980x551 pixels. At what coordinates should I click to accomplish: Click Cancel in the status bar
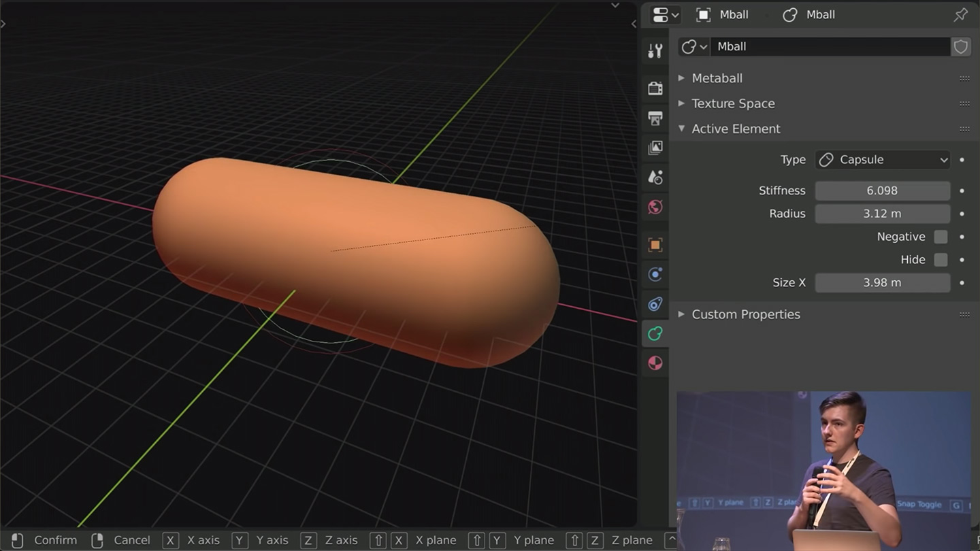tap(131, 539)
